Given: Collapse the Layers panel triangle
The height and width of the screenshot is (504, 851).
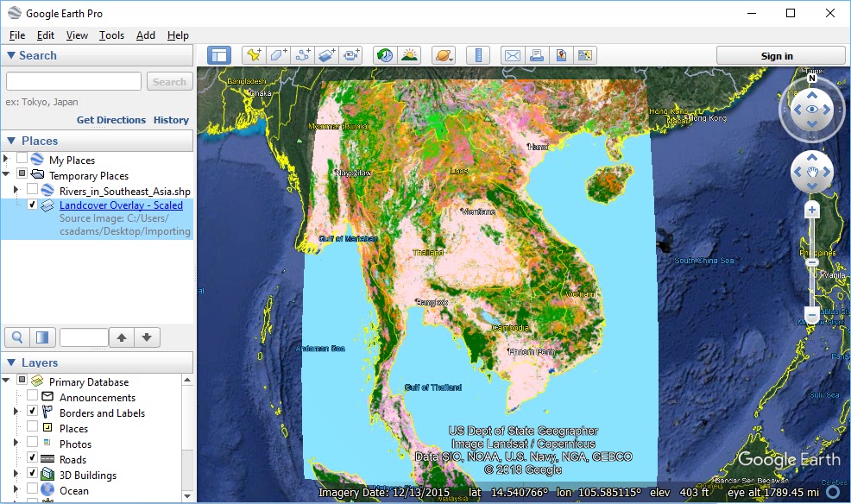Looking at the screenshot, I should click(x=11, y=362).
